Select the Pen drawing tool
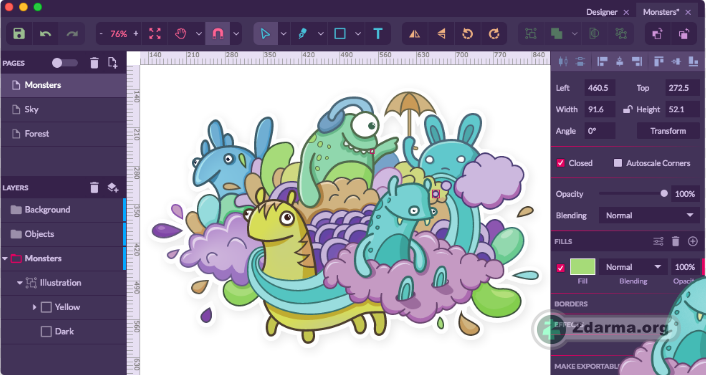706x375 pixels. 303,34
